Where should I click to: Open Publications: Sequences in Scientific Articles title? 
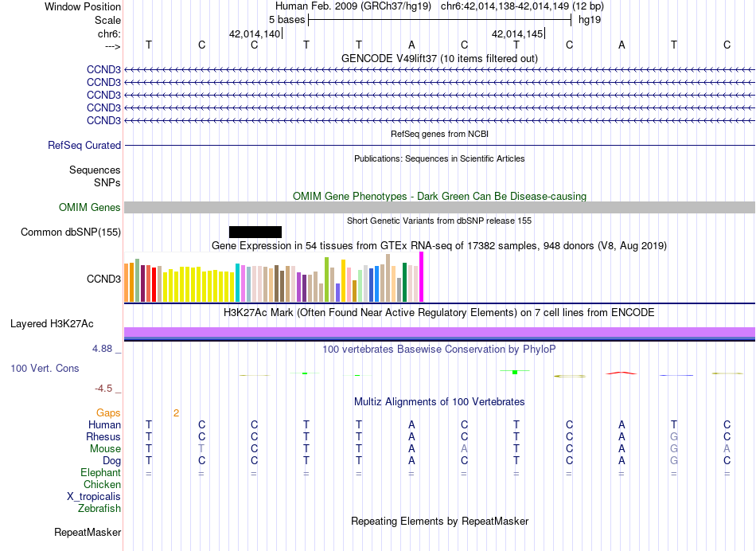tap(439, 158)
